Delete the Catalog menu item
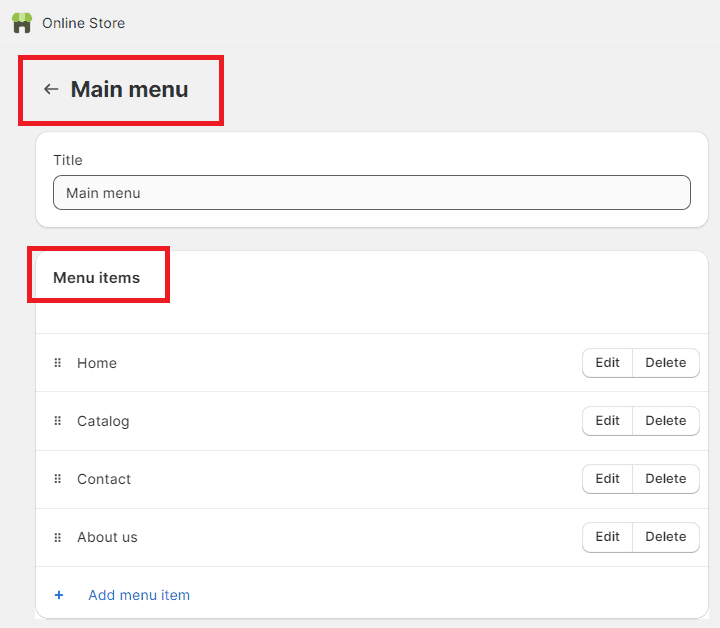The image size is (720, 628). point(665,421)
